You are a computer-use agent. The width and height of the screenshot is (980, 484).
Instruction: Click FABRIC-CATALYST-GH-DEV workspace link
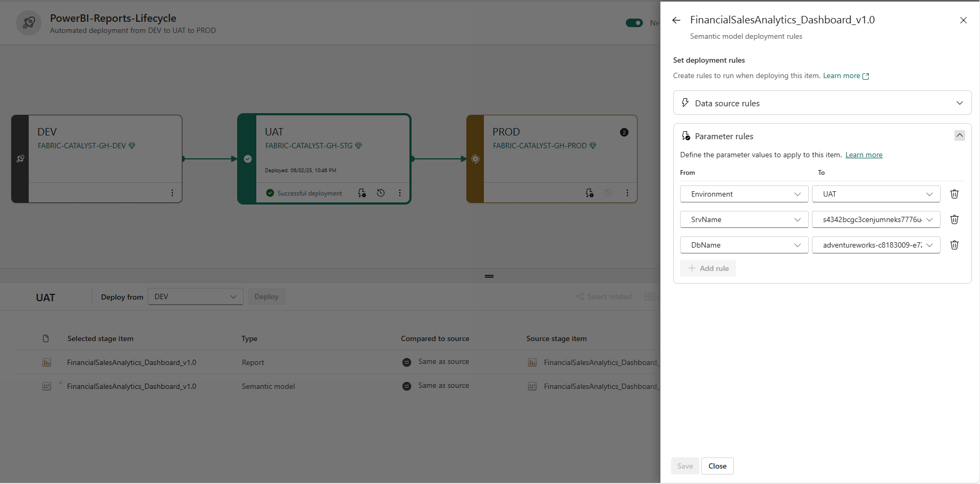[x=82, y=146]
